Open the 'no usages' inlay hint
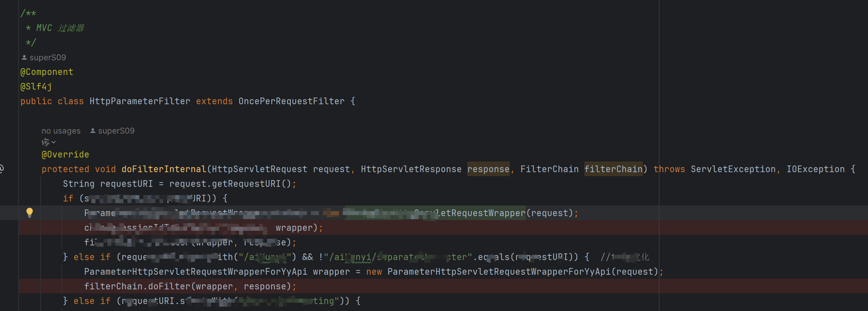868x311 pixels. (x=61, y=131)
